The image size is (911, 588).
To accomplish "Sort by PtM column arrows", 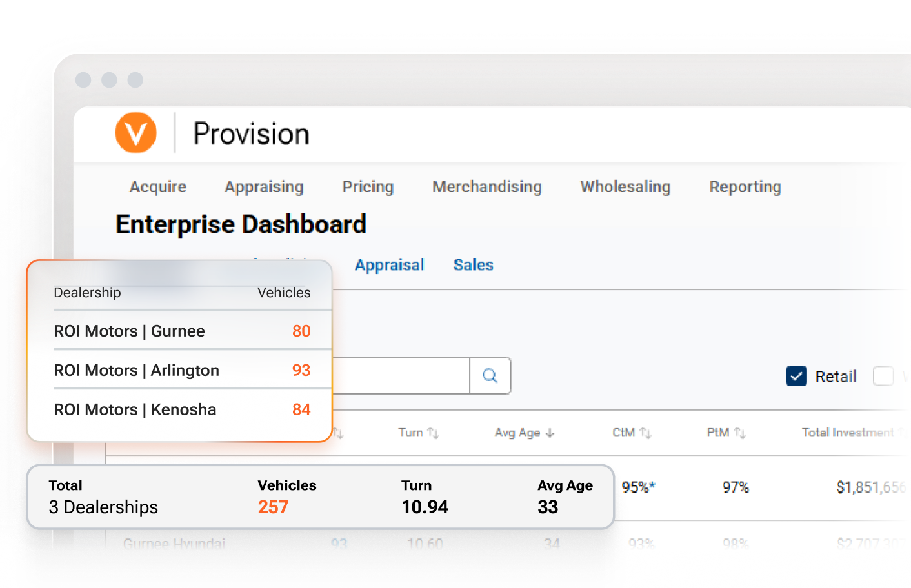I will point(740,433).
